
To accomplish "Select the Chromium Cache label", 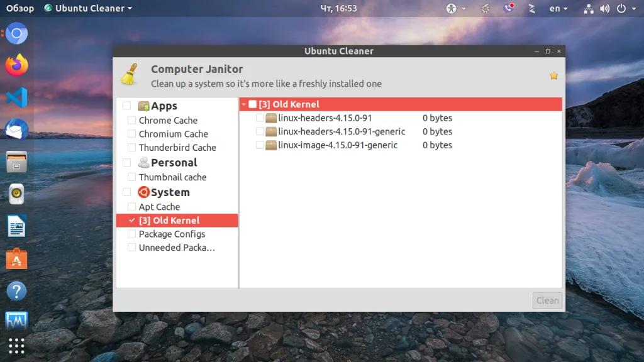I will [174, 134].
